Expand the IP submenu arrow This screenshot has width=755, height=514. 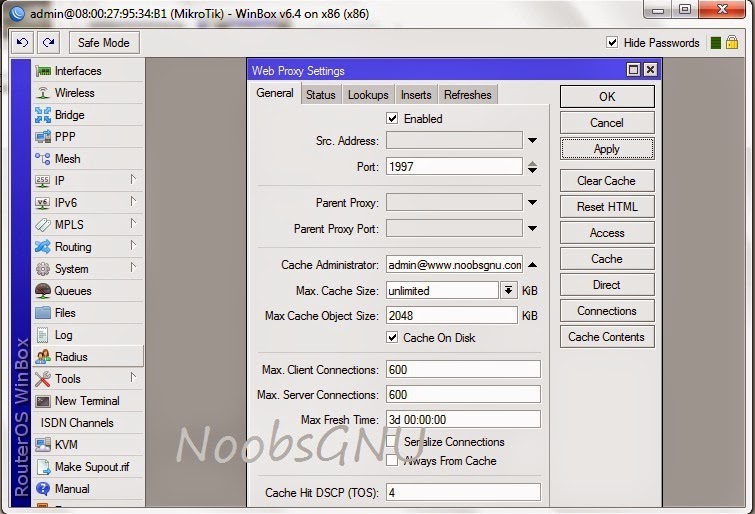coord(133,180)
